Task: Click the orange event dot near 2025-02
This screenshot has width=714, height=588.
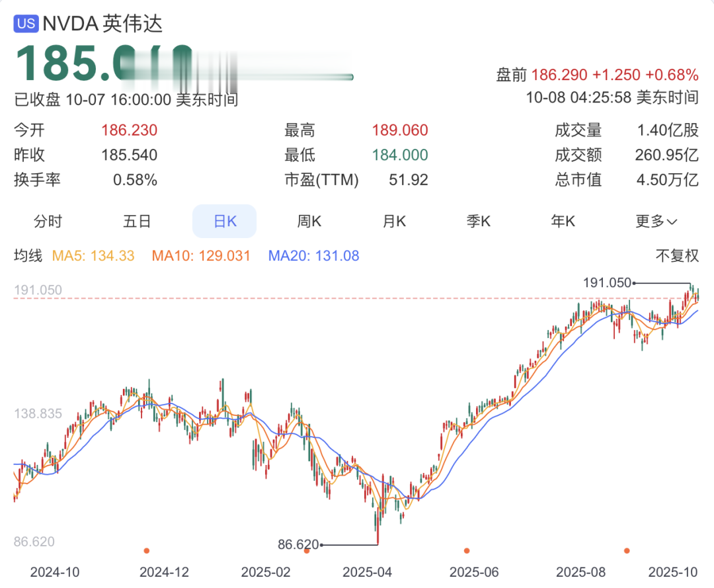Action: click(307, 551)
